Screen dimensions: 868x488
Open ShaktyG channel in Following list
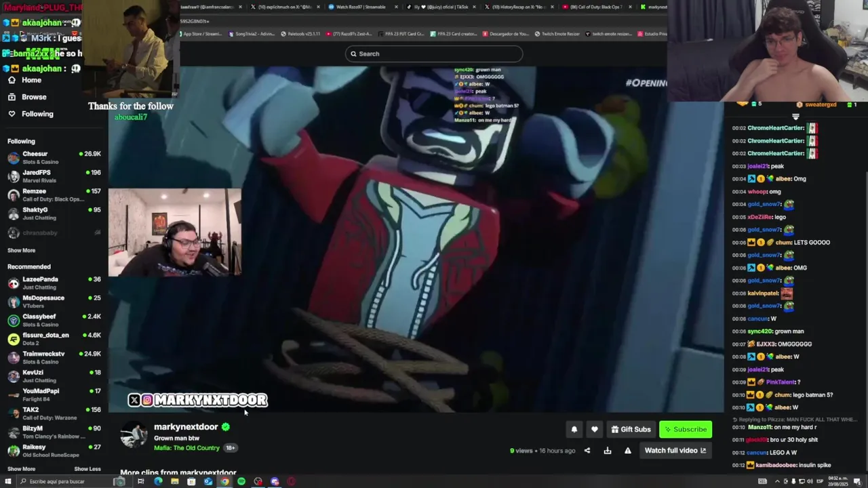click(x=54, y=213)
